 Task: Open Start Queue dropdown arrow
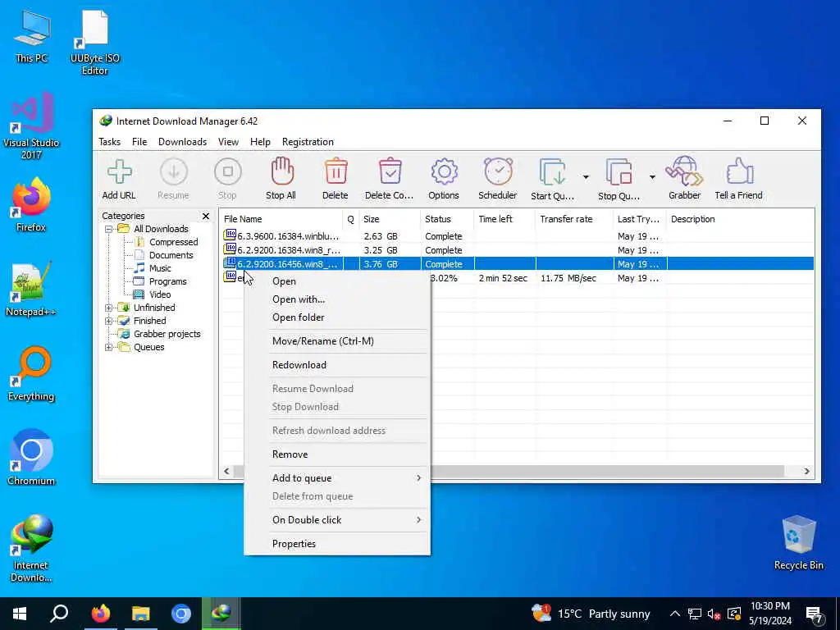[586, 177]
